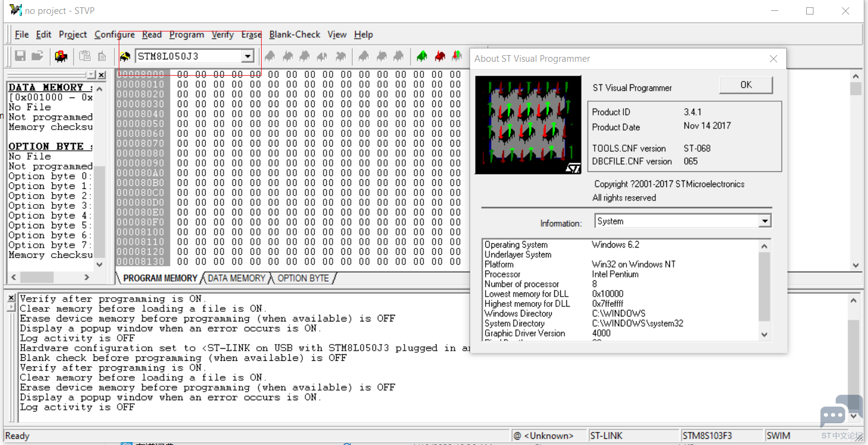Click the Verify current tab toolbar icon
868x445 pixels.
click(305, 56)
